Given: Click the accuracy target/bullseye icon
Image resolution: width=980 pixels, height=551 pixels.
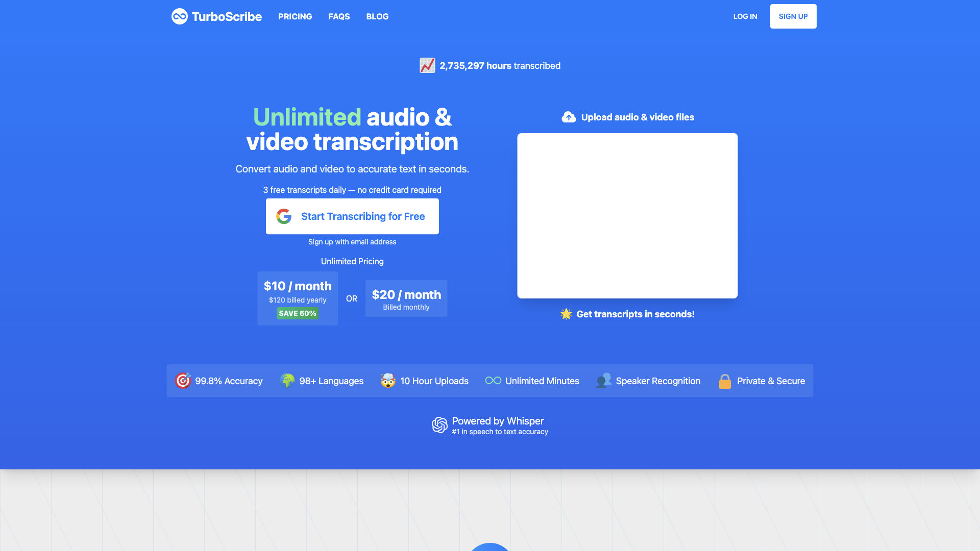Looking at the screenshot, I should coord(183,381).
